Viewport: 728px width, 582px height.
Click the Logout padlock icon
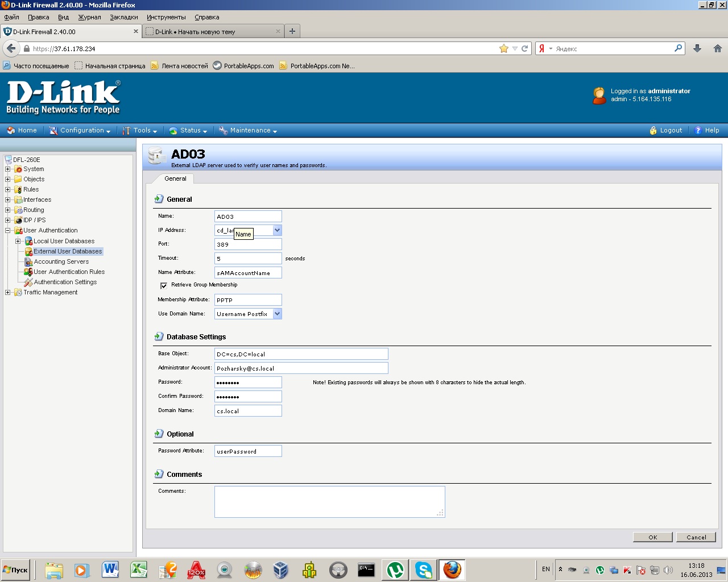(653, 131)
